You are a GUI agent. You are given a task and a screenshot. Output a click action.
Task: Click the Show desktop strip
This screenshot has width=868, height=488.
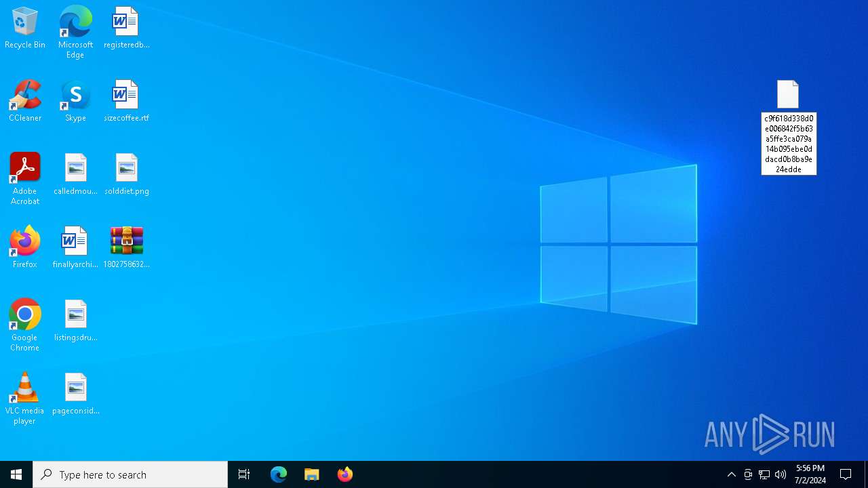click(x=866, y=474)
